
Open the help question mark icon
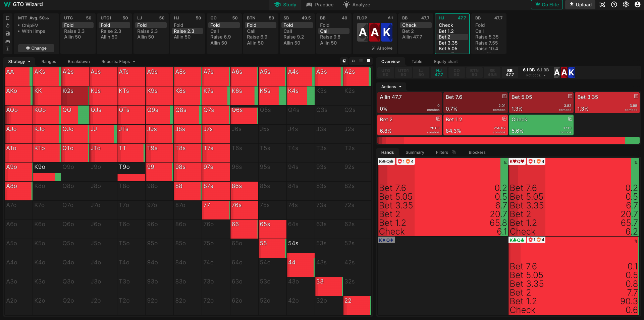pyautogui.click(x=614, y=5)
